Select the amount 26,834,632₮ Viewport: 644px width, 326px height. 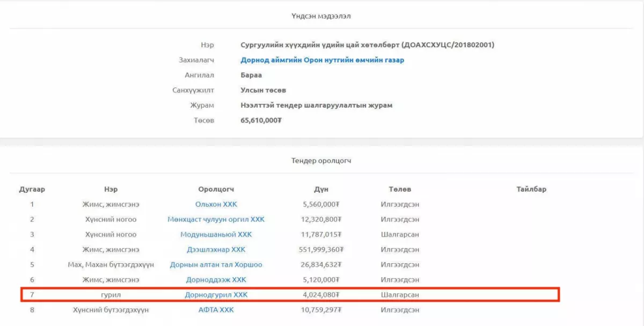(322, 265)
